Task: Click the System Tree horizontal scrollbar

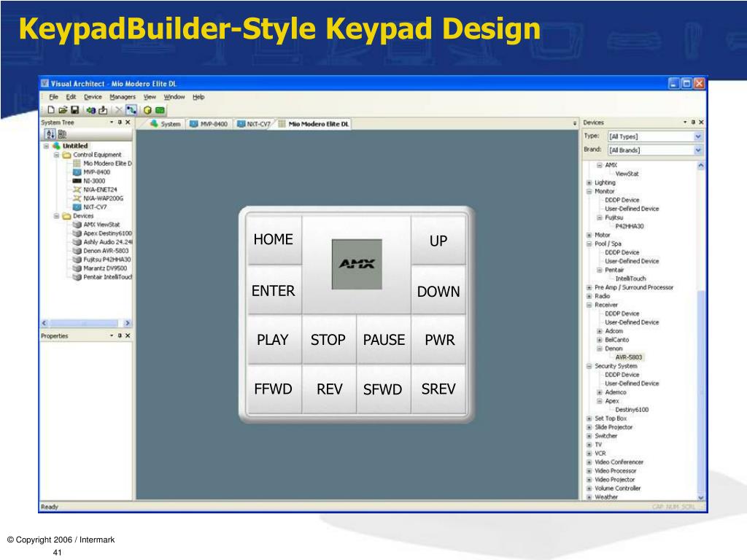Action: [86, 323]
